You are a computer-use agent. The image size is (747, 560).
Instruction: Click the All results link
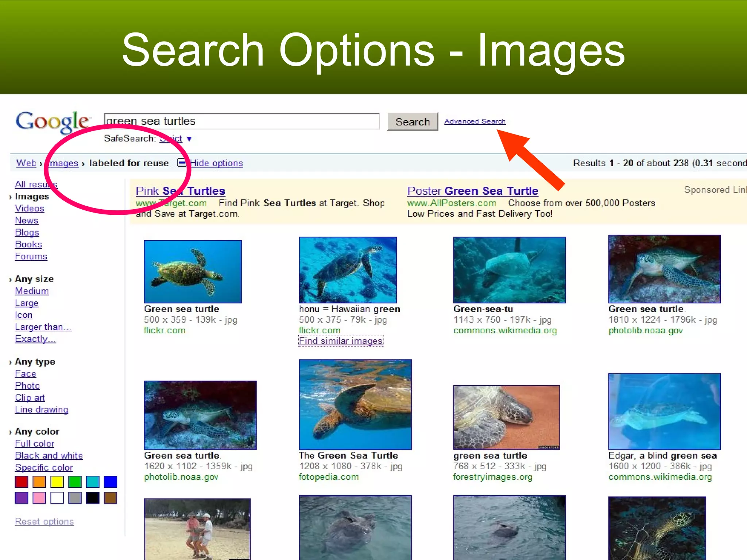coord(36,184)
